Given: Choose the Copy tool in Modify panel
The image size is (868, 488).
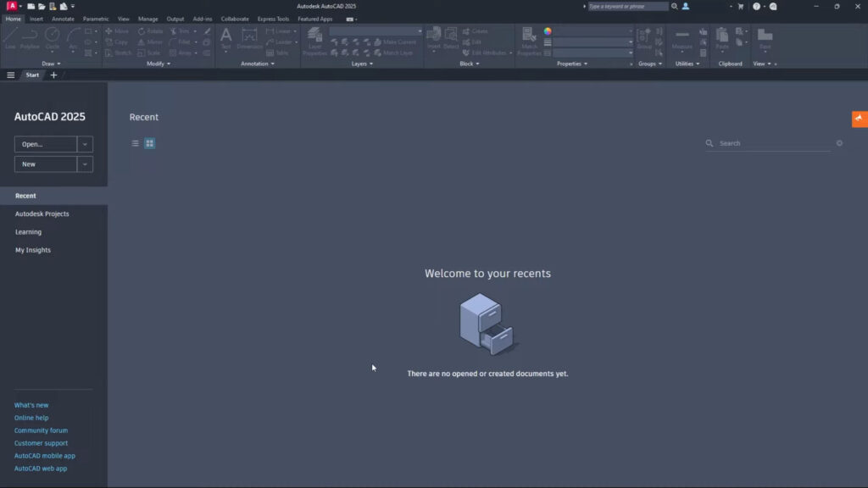Looking at the screenshot, I should click(x=117, y=42).
